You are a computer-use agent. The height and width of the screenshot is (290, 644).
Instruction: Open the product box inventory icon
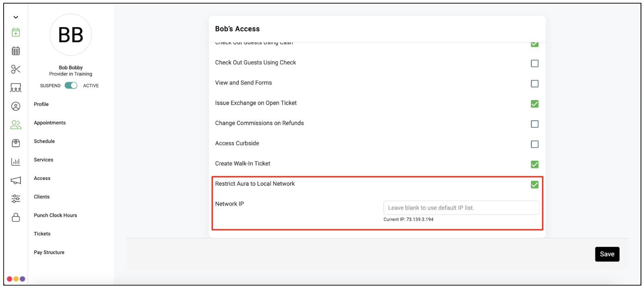click(16, 143)
